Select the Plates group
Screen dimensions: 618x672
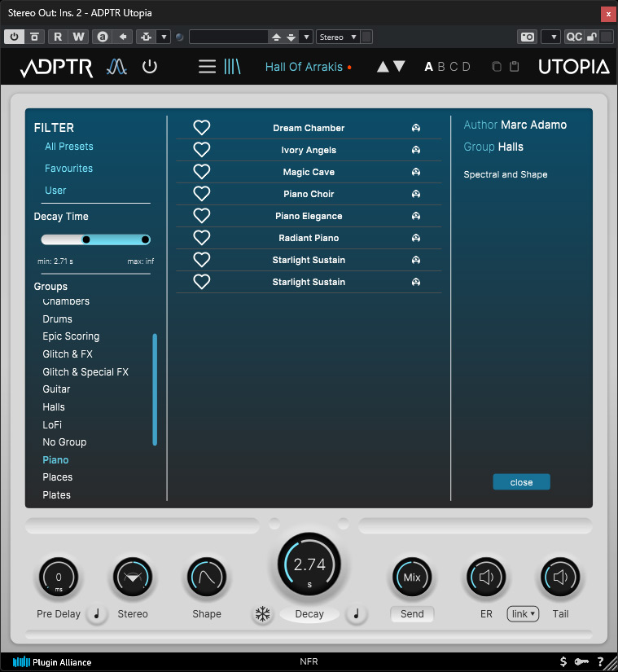coord(56,494)
